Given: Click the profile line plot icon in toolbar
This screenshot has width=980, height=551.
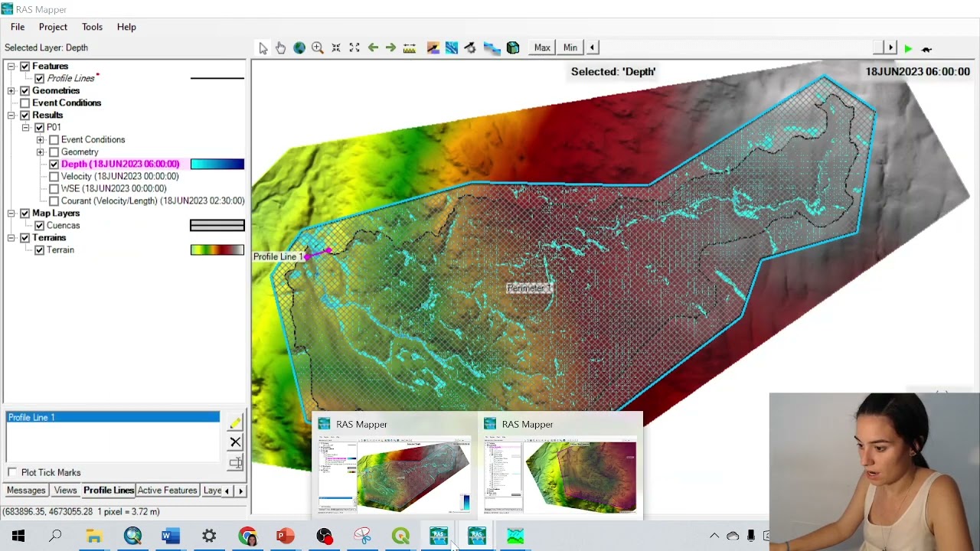Looking at the screenshot, I should pyautogui.click(x=433, y=48).
